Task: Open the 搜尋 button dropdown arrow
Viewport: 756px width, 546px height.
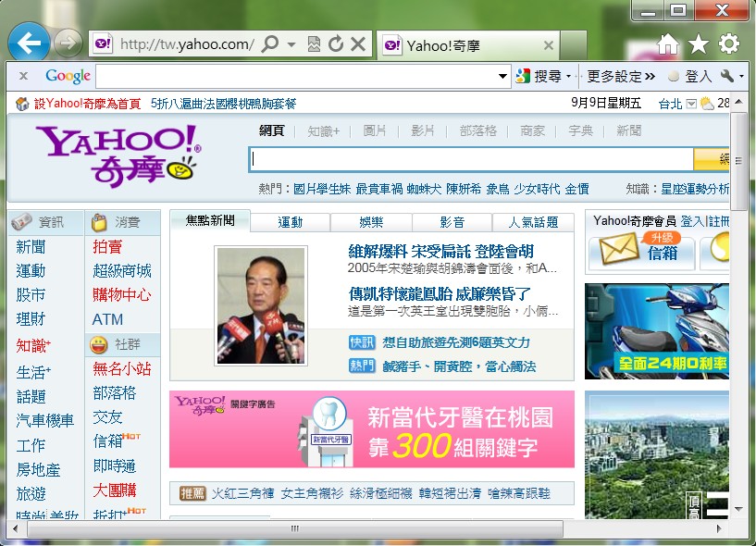Action: click(568, 76)
